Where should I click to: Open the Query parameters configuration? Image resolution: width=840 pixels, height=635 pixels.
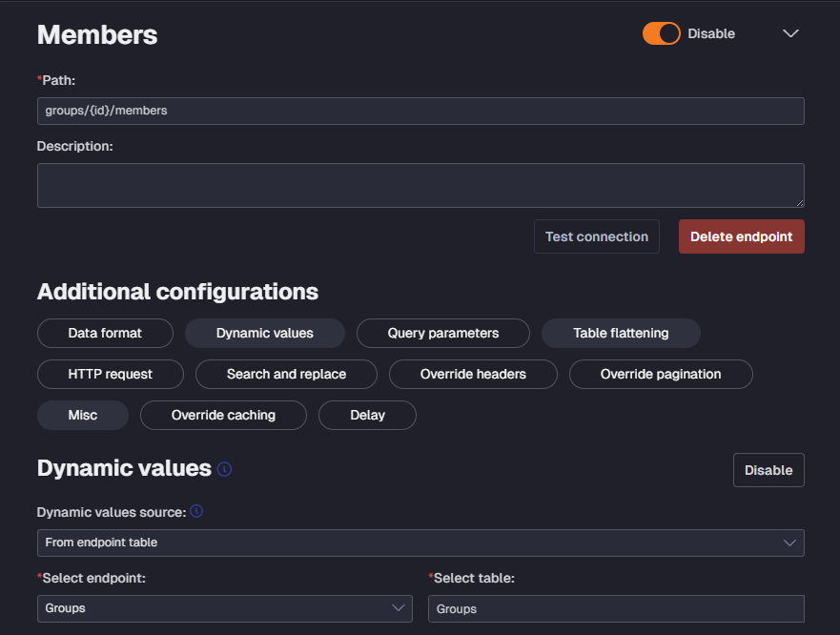(443, 334)
